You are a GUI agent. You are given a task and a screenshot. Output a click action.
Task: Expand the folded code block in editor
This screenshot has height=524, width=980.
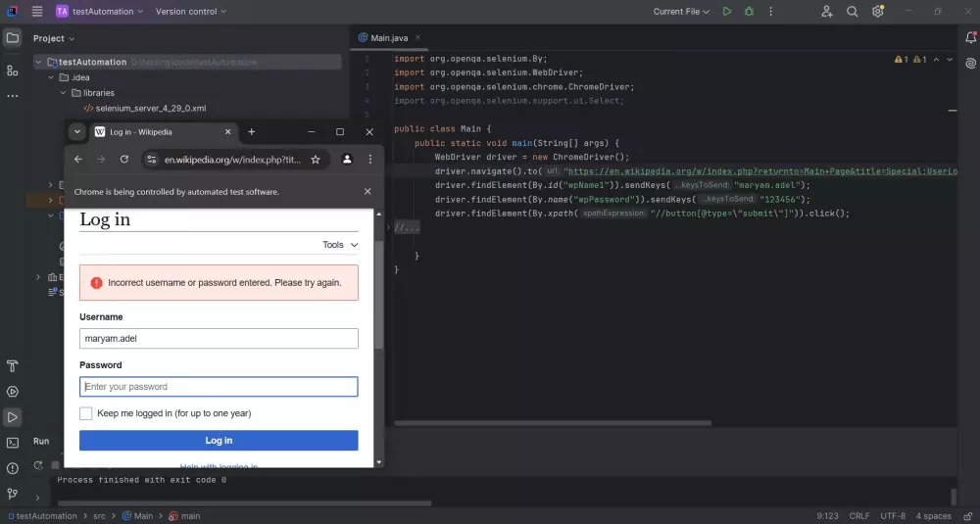click(x=407, y=227)
